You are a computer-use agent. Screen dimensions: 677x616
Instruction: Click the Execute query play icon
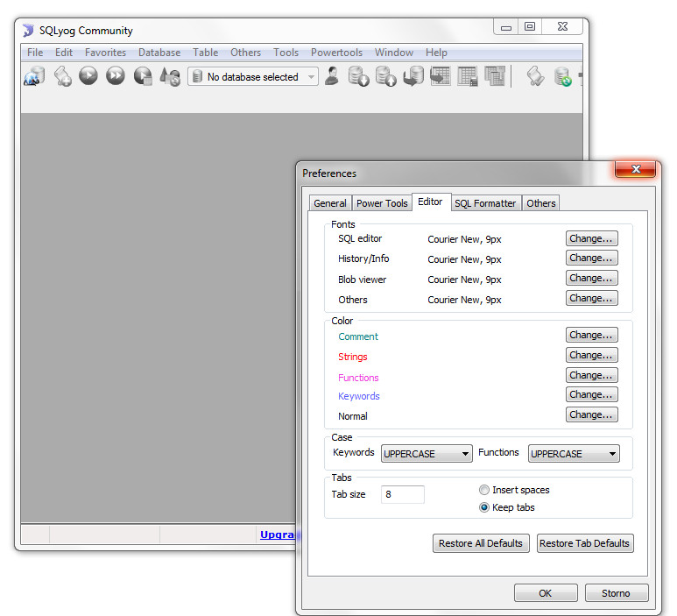(88, 75)
